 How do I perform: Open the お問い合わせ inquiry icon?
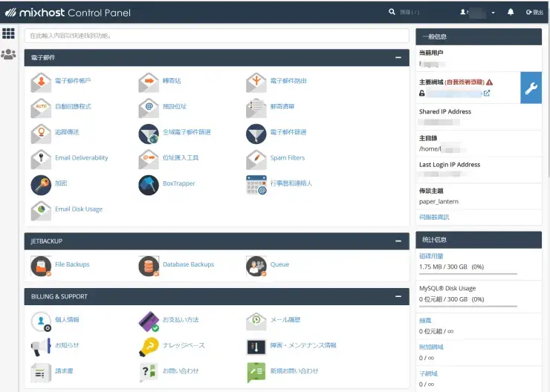tap(149, 373)
